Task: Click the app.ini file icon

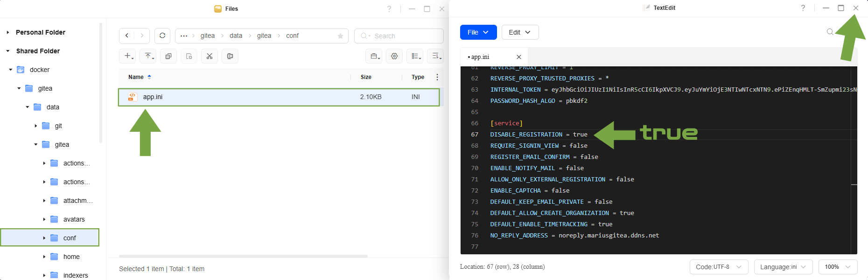Action: point(133,97)
